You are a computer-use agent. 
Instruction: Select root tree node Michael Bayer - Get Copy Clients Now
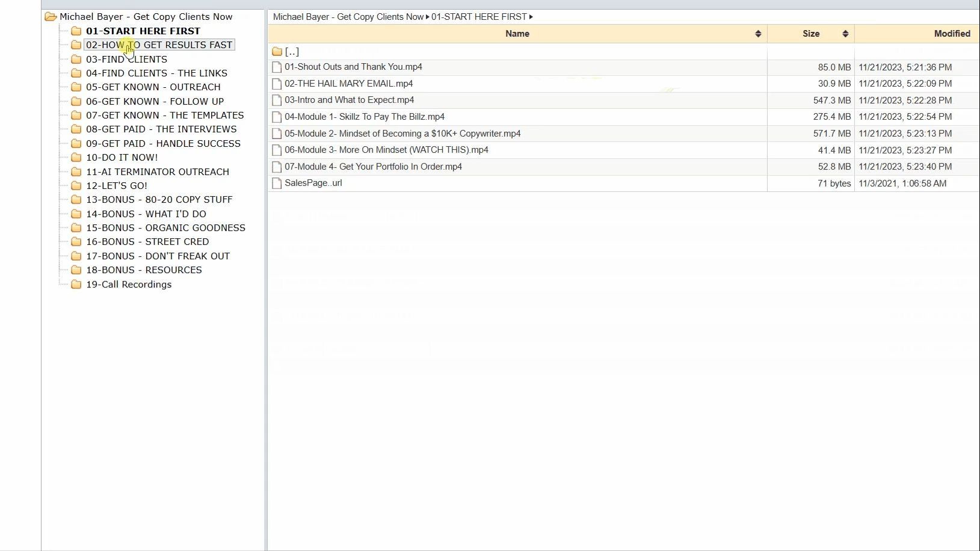click(146, 17)
